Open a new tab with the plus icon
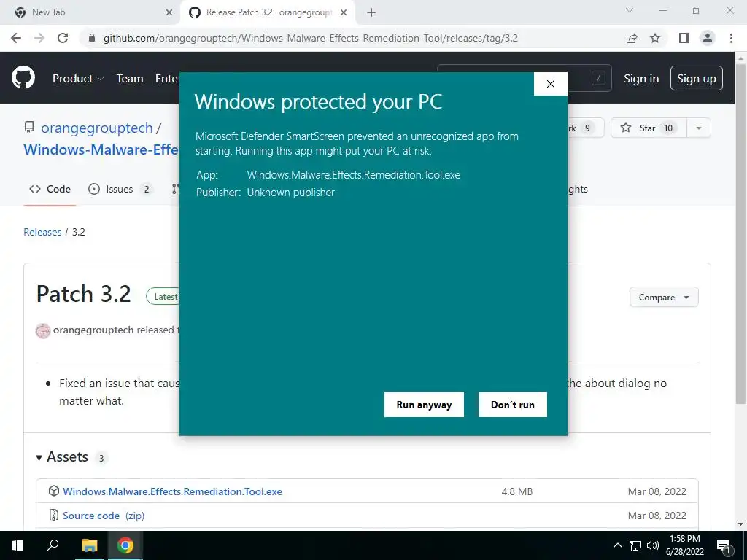Viewport: 747px width, 560px height. (x=371, y=13)
